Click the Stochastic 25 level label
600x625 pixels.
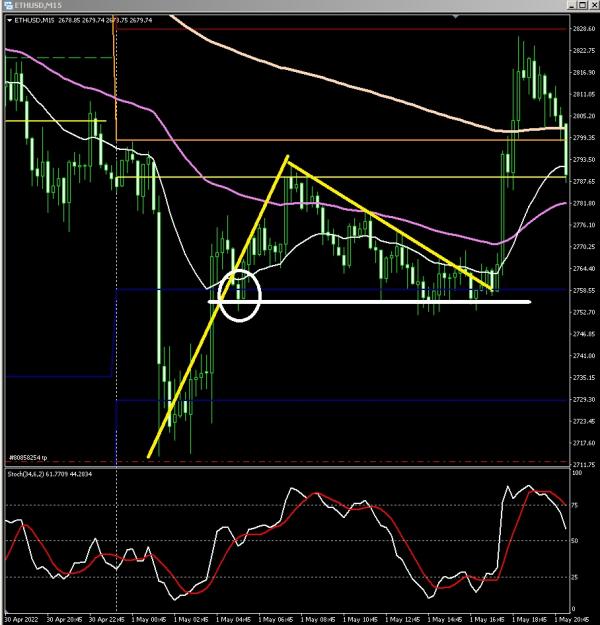(575, 577)
